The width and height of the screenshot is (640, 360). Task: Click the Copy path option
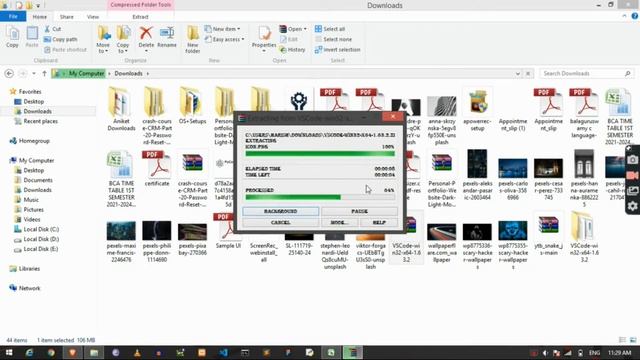pos(60,39)
